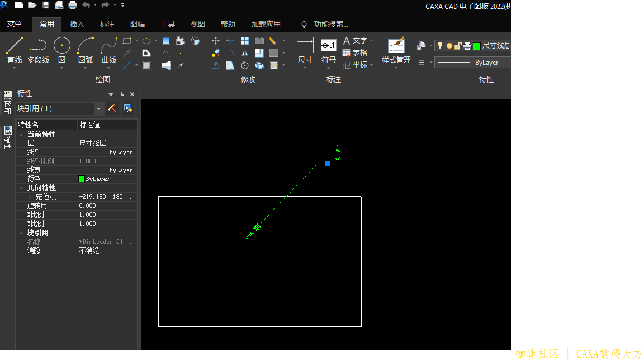This screenshot has width=644, height=362.
Task: Toggle the layer lock padlock icon
Action: coord(457,46)
